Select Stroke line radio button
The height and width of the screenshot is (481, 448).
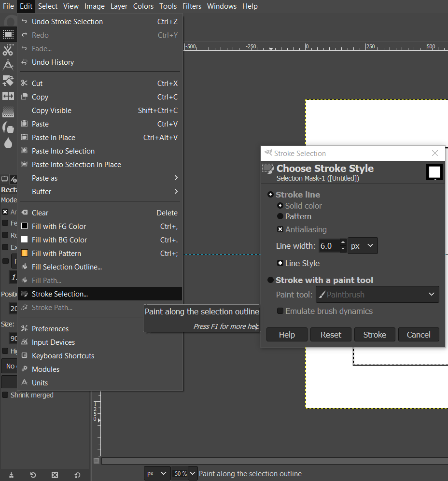tap(270, 195)
